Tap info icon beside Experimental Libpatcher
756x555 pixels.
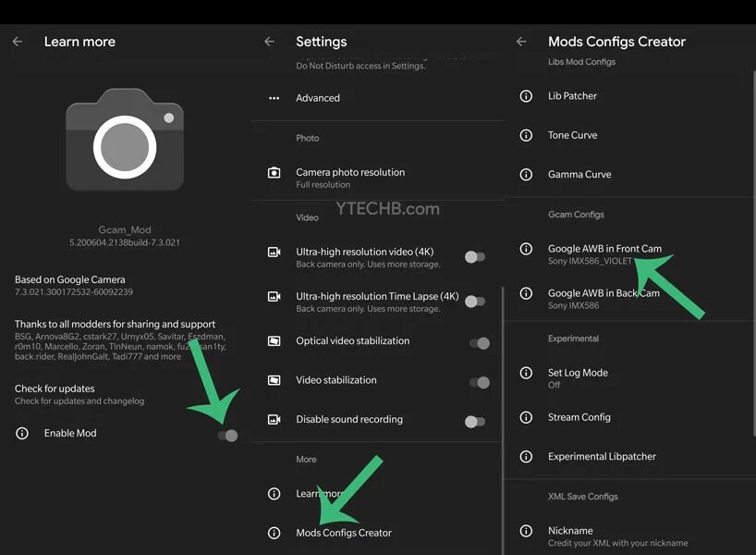pos(526,456)
